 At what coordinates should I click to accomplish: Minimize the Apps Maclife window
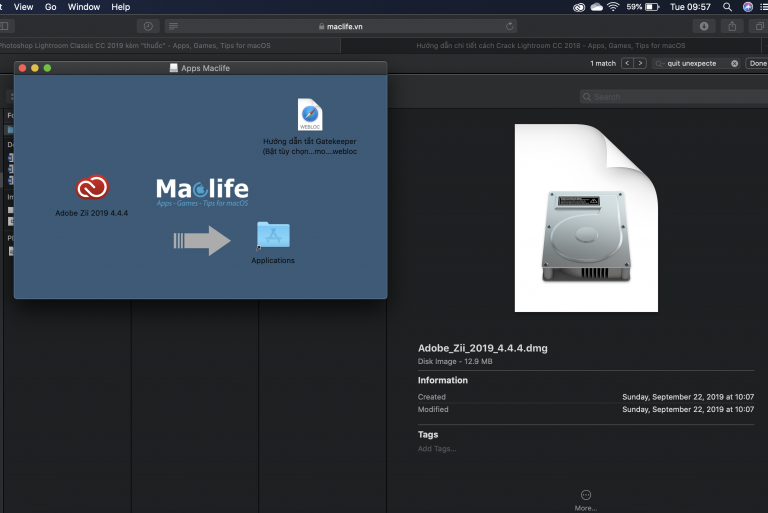pyautogui.click(x=35, y=68)
